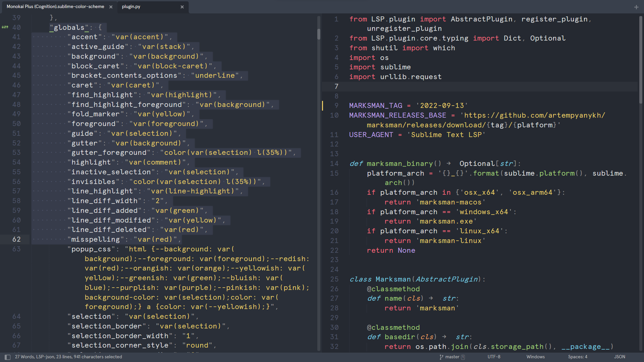Open indentation options via Spaces: 4
Viewport: 644px width, 362px height.
pyautogui.click(x=578, y=357)
